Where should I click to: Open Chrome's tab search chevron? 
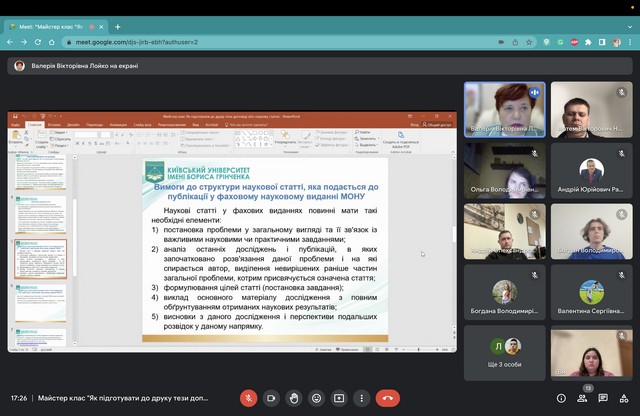pyautogui.click(x=630, y=27)
